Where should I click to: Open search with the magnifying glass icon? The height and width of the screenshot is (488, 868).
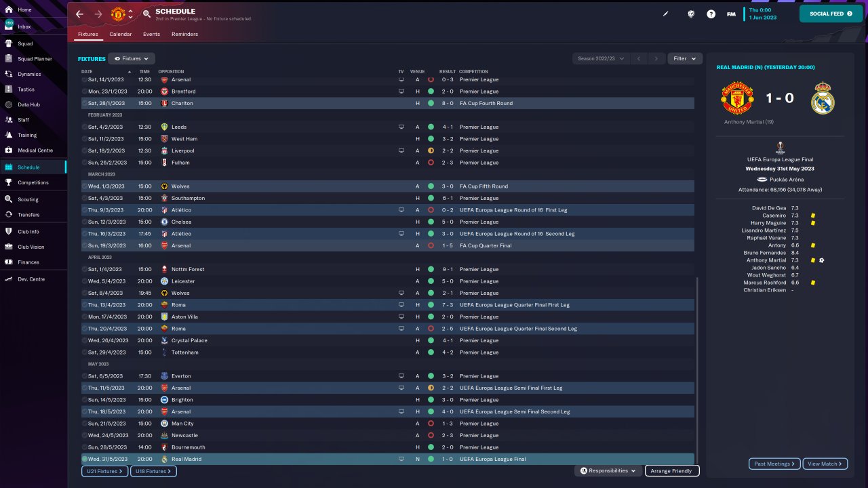(147, 14)
